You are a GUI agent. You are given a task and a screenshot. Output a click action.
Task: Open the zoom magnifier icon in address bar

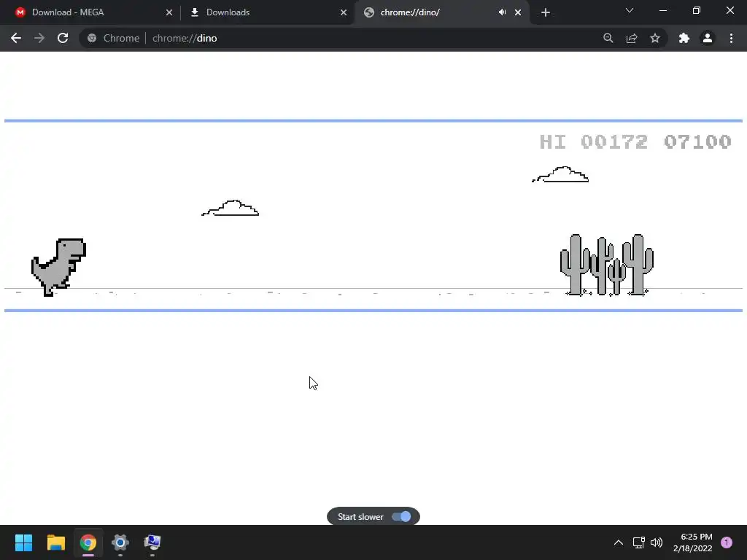(608, 38)
